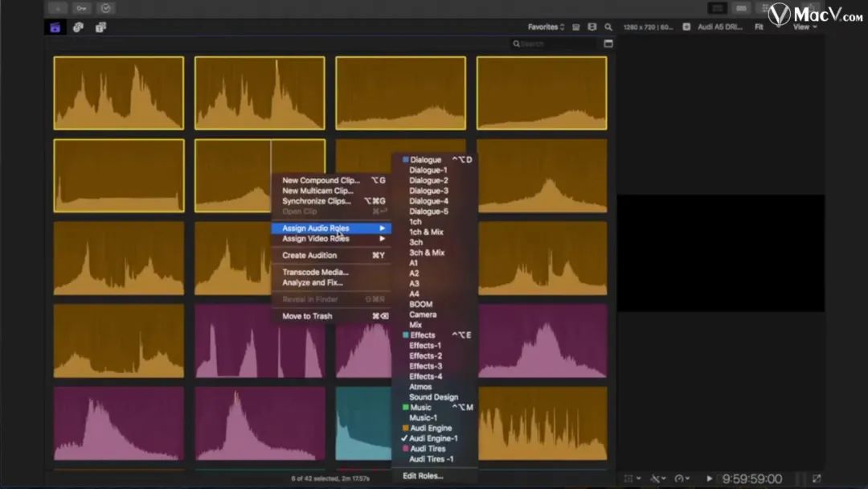The image size is (868, 489).
Task: Show background tasks checkmark-circle icon
Action: [x=106, y=8]
